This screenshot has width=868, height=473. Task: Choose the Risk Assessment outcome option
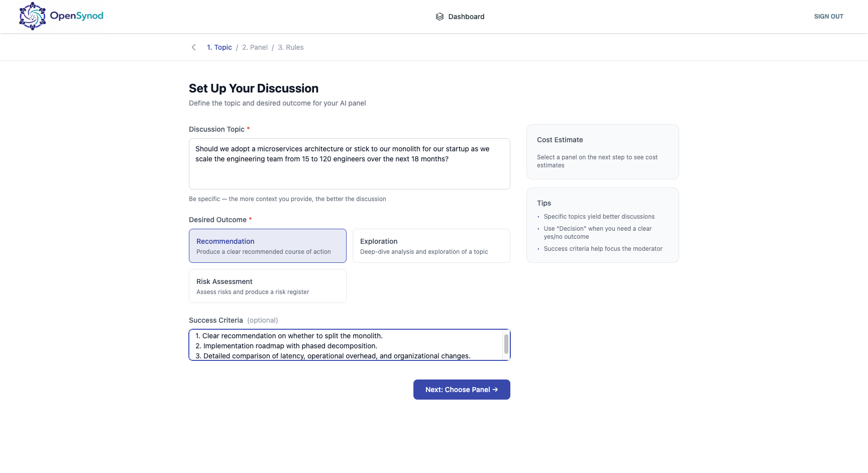click(268, 286)
